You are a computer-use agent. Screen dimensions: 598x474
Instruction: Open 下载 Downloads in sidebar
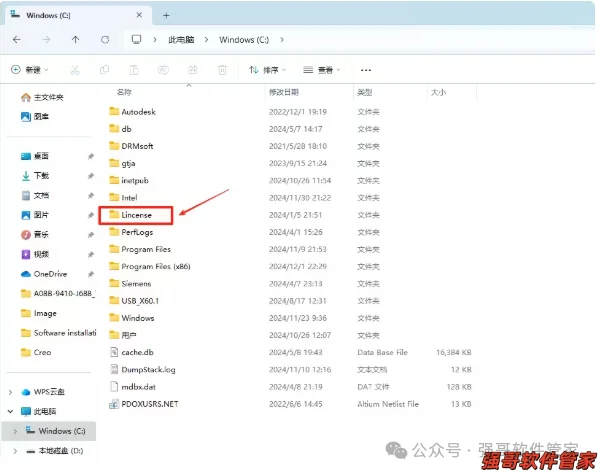(x=35, y=175)
